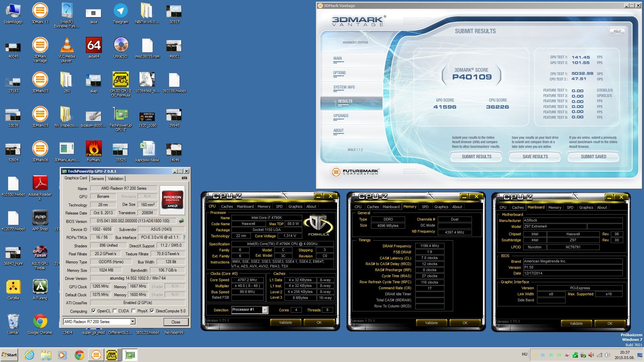Click the GPU-Z screenshot camera icon
This screenshot has height=362, width=644.
point(184,178)
